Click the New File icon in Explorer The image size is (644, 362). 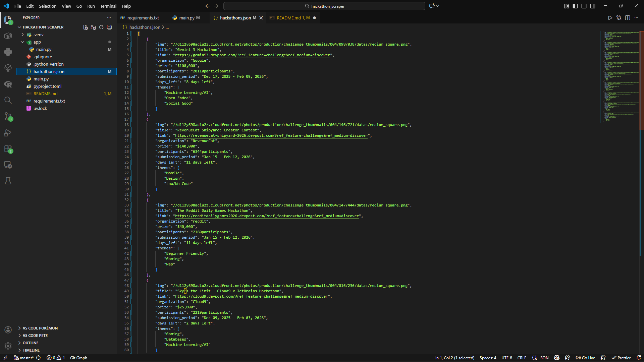click(86, 27)
